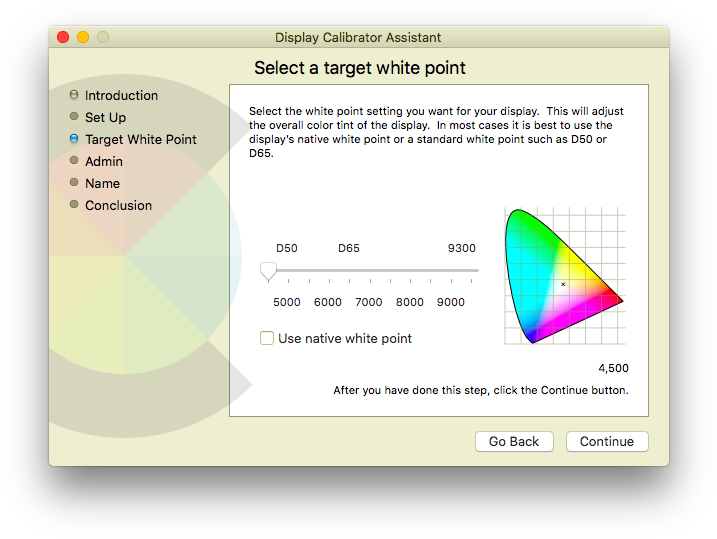The width and height of the screenshot is (717, 539).
Task: Enable the Use native white point checkbox
Action: (267, 338)
